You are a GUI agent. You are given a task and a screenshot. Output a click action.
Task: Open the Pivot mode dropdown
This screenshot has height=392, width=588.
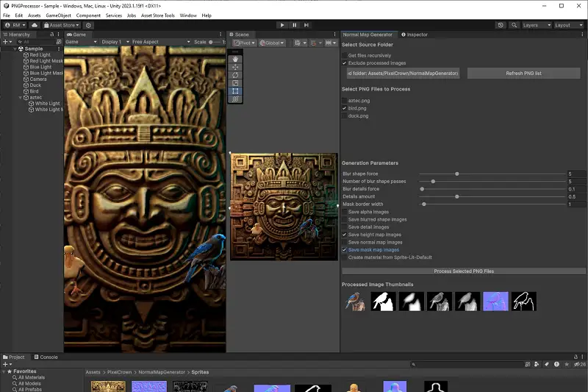(x=245, y=43)
